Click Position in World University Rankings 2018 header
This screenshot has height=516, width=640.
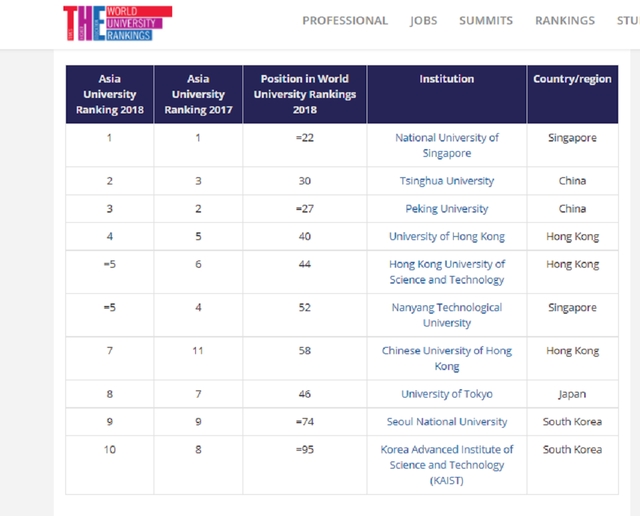point(304,94)
